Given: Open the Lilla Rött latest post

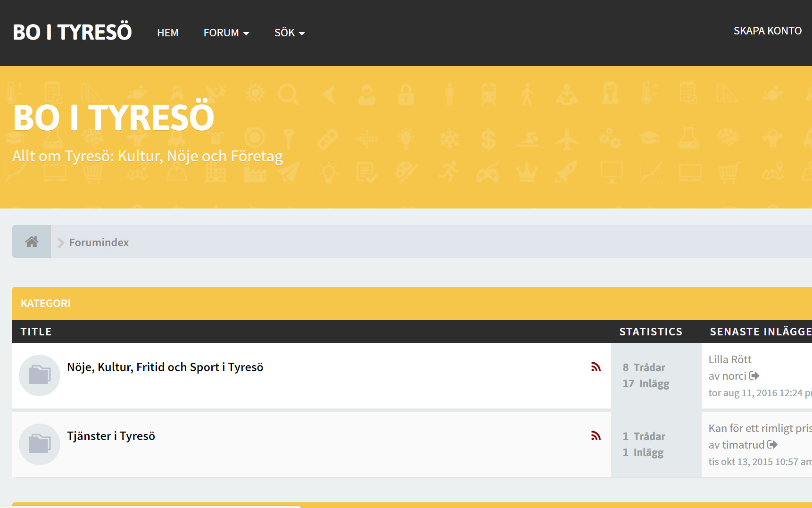Looking at the screenshot, I should point(729,359).
